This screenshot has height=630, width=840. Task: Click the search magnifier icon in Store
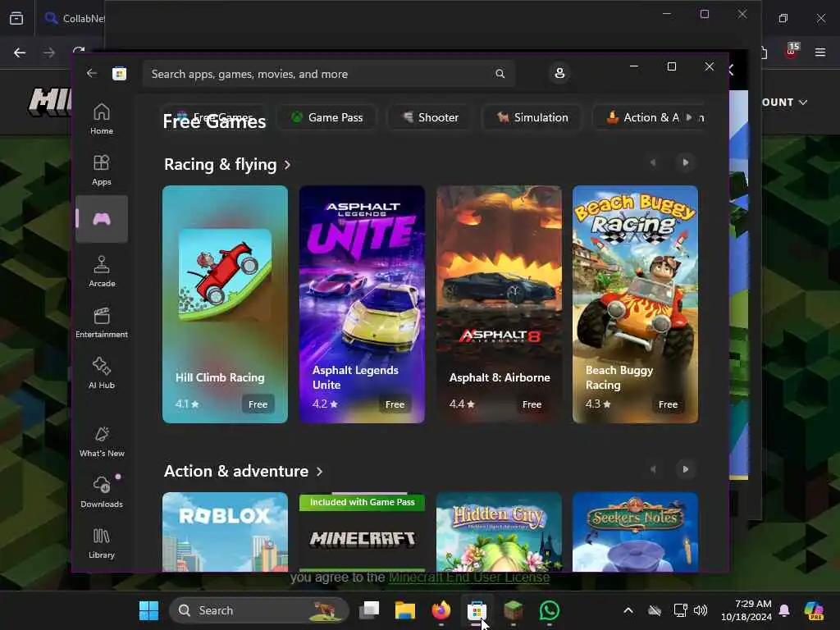[x=500, y=73]
